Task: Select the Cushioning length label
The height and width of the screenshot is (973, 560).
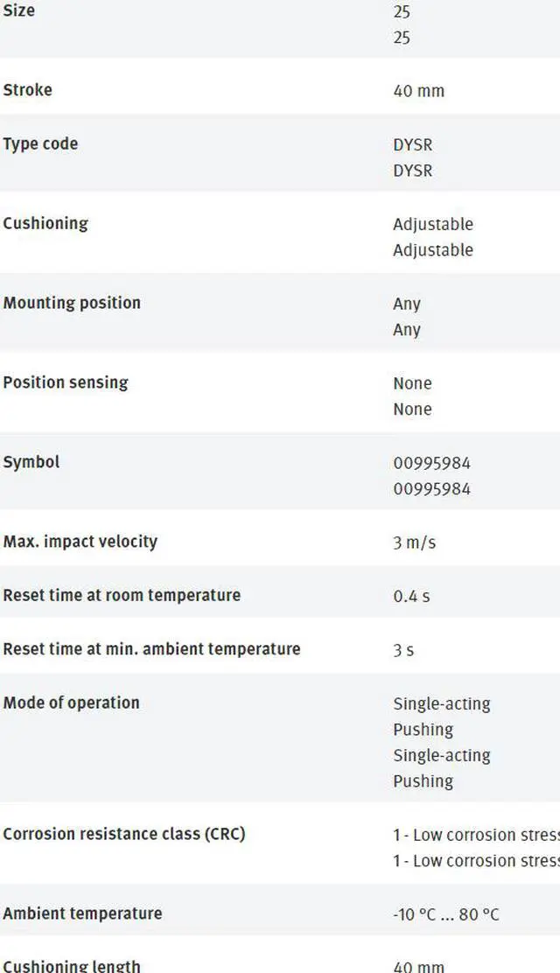Action: (x=72, y=966)
